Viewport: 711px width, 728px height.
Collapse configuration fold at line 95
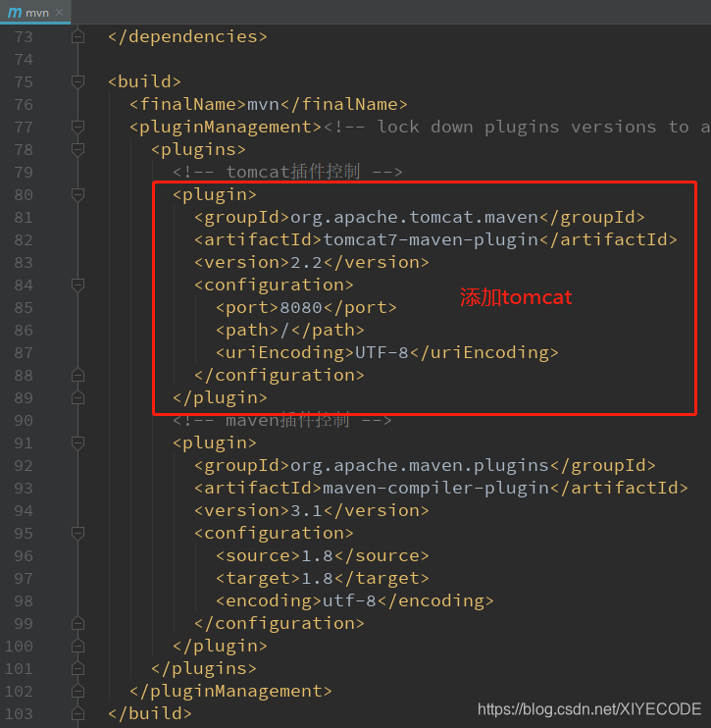[78, 533]
